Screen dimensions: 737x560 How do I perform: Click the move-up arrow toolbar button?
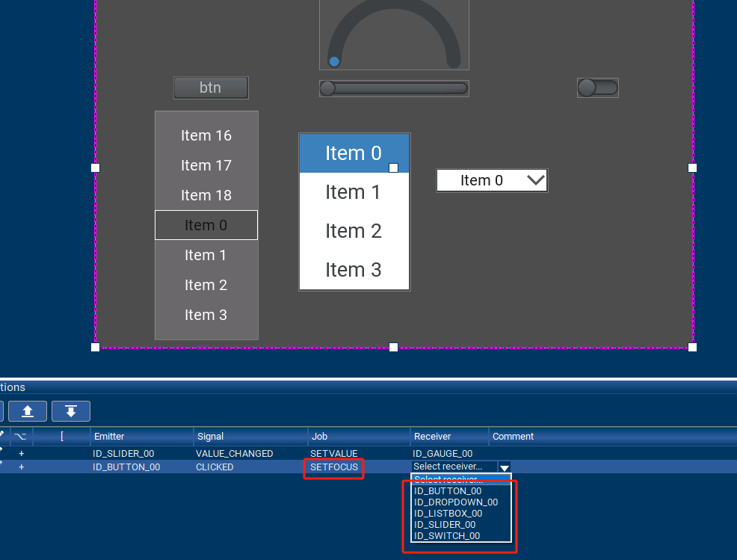pyautogui.click(x=28, y=411)
